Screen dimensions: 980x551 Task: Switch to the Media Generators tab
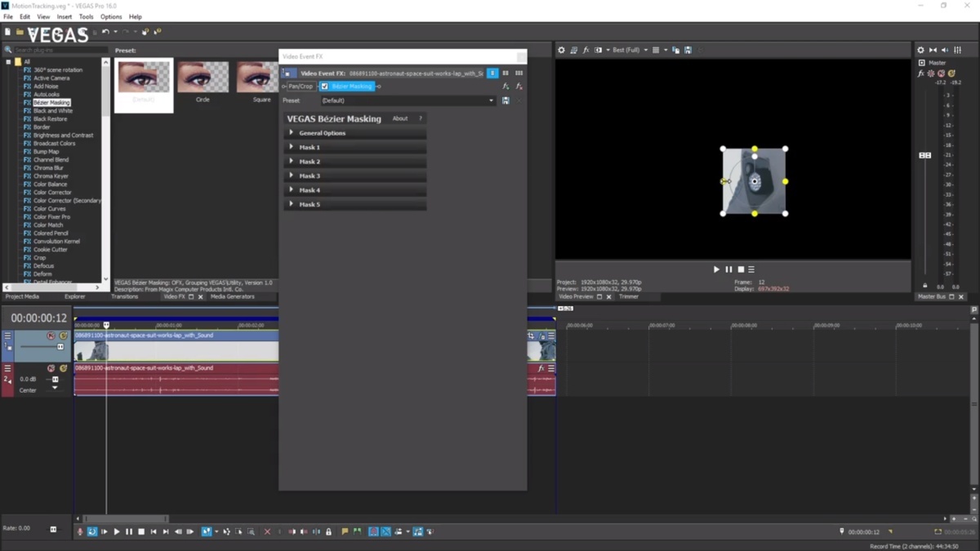[232, 297]
